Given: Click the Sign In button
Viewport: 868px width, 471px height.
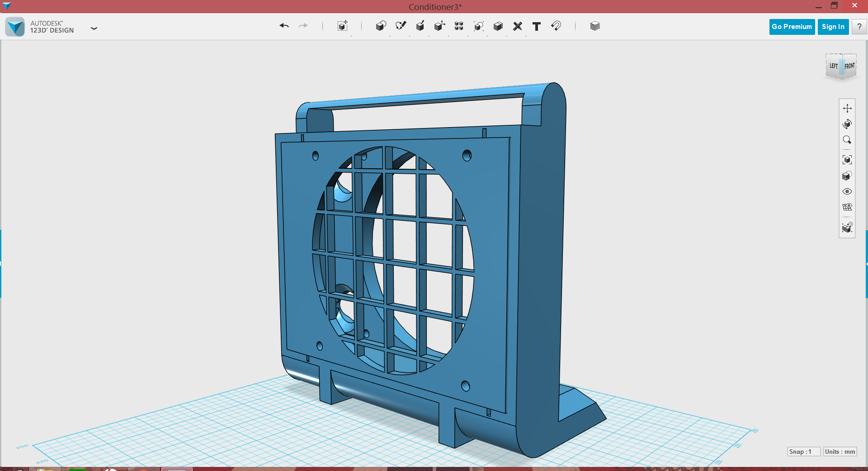Looking at the screenshot, I should 833,27.
